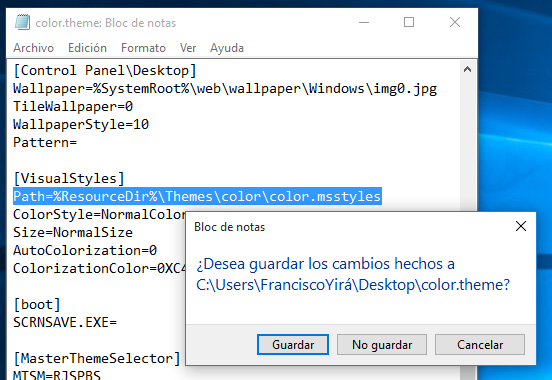Viewport: 552px width, 380px height.
Task: Click the [Control Panel\Desktop] line
Action: coord(105,71)
